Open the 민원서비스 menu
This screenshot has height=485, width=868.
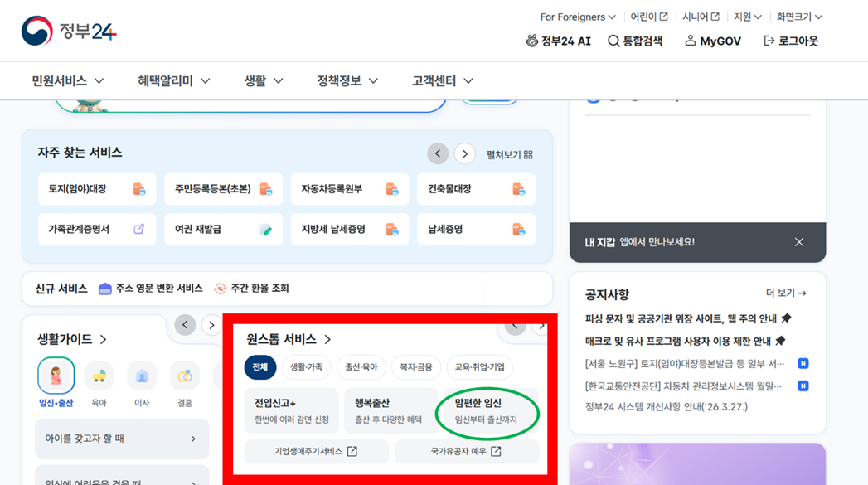point(67,81)
